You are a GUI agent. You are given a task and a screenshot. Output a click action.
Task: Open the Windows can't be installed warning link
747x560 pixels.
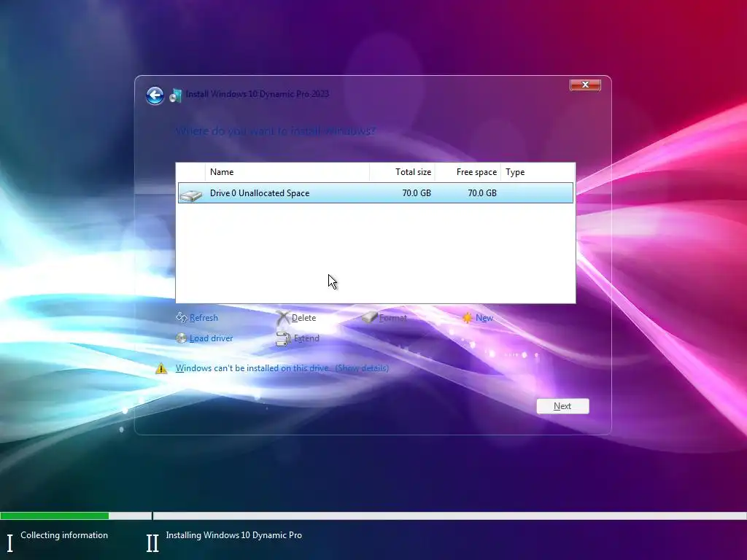[x=282, y=368]
